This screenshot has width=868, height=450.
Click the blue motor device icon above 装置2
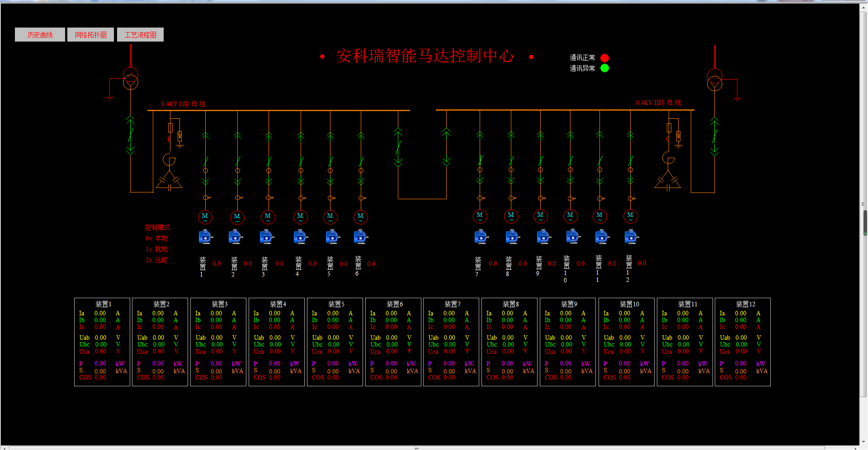click(236, 237)
